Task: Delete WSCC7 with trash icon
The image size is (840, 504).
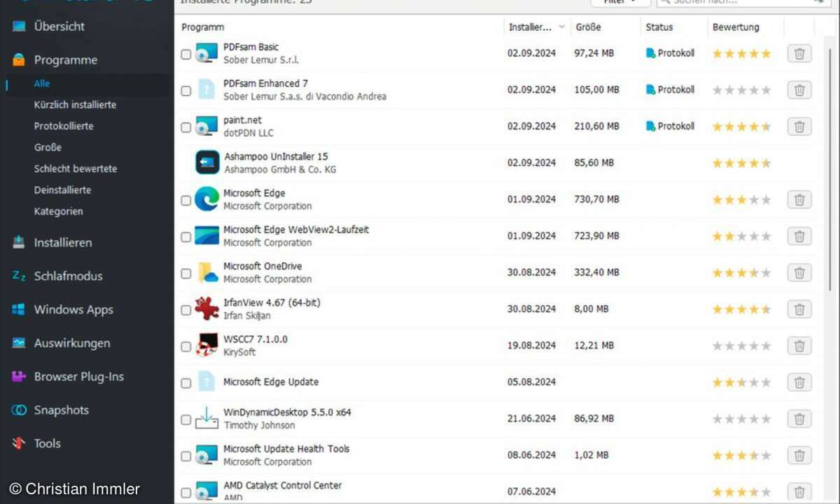Action: tap(799, 345)
